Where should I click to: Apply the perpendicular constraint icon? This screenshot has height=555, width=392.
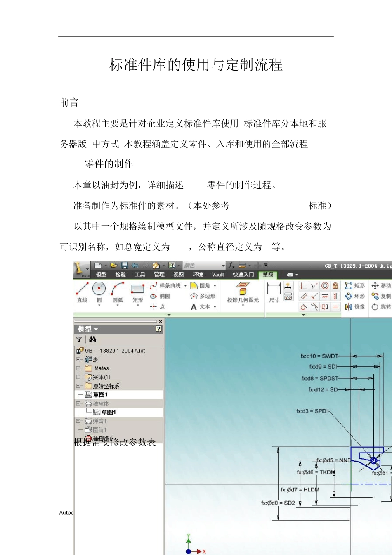314,296
